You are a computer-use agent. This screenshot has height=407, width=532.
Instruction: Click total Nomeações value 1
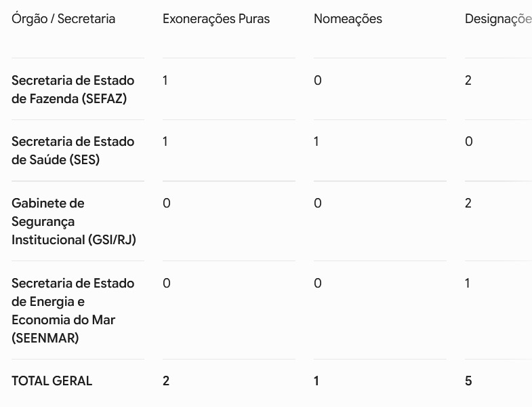[316, 381]
